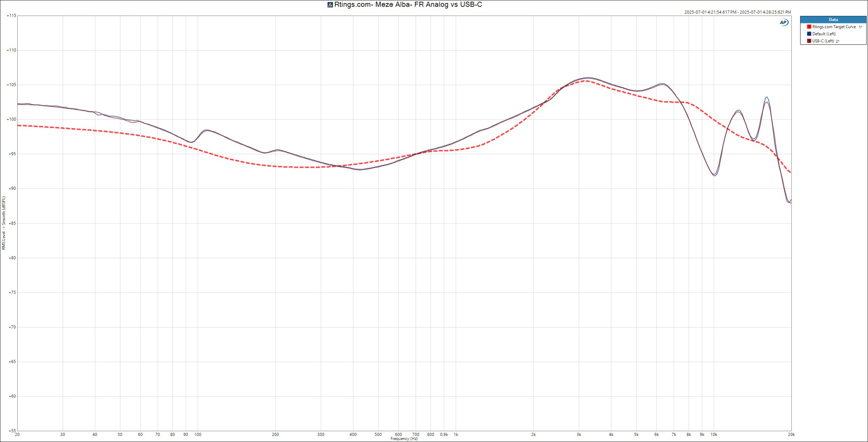Select the Default (Left) legend entry
868x442 pixels.
coord(824,34)
